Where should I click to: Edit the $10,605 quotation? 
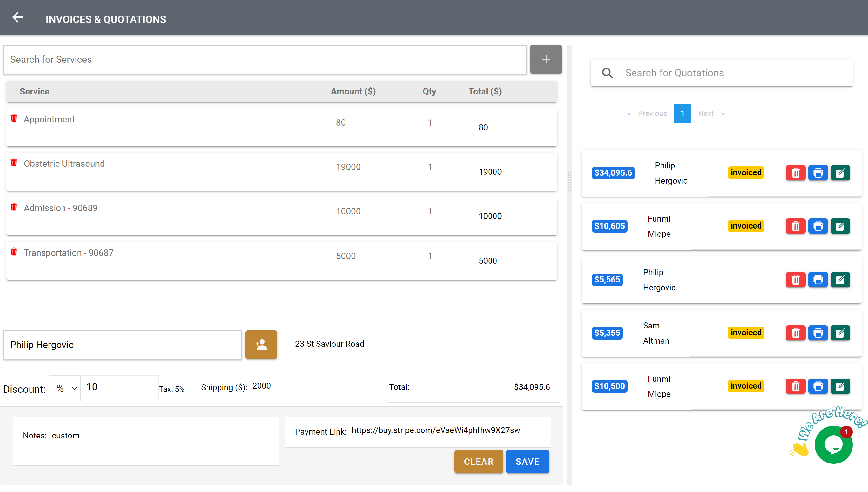click(840, 226)
